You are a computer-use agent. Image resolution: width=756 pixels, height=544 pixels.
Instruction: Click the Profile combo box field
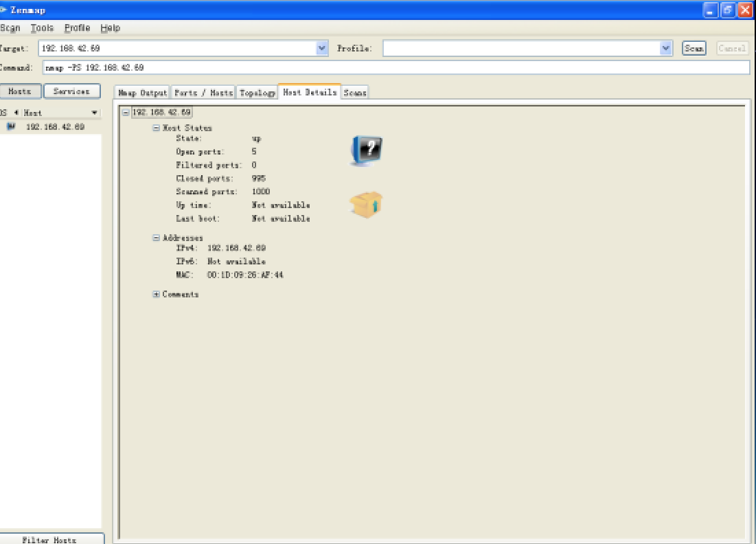click(x=522, y=48)
